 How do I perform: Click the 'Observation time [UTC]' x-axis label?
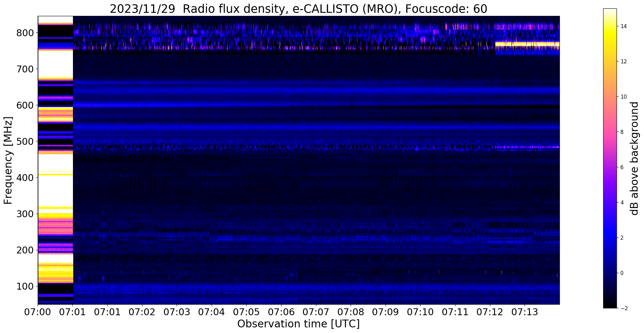(298, 324)
